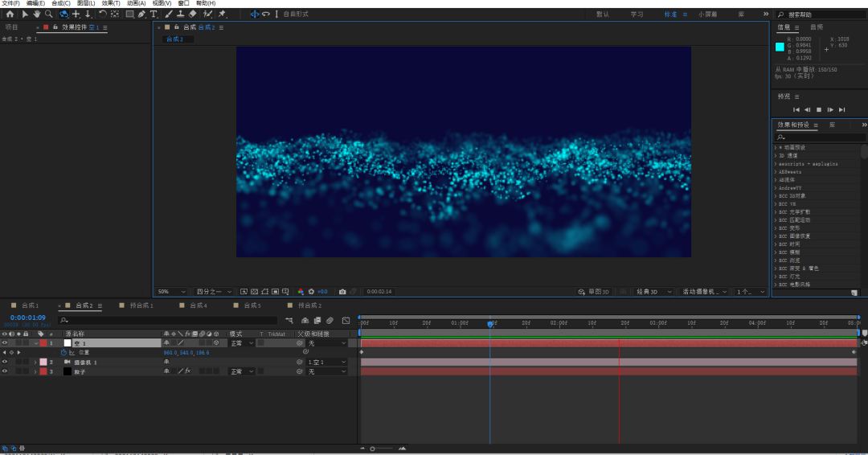
Task: Click the cyan color swatch in Info panel
Action: (780, 47)
